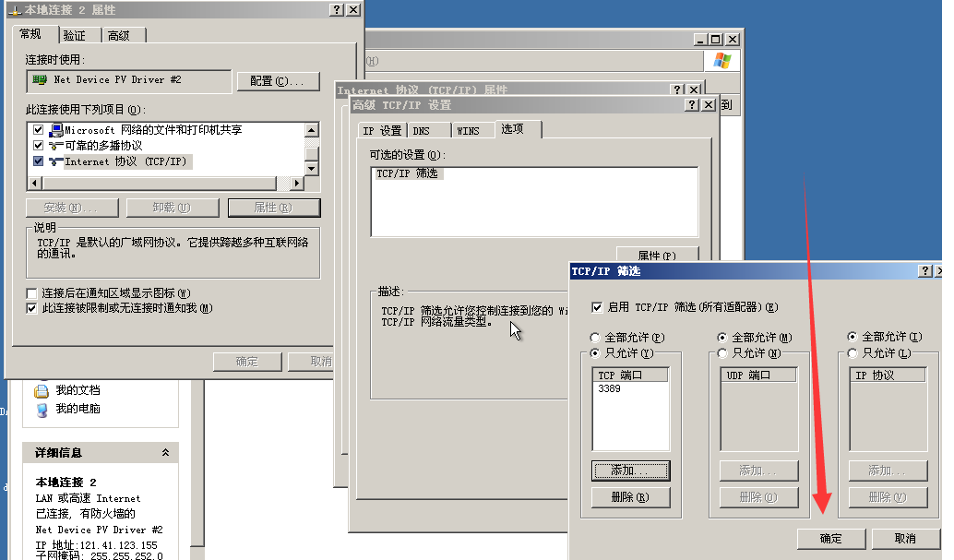Select 全部允许 radio button for TCP ports
The width and height of the screenshot is (954, 560).
(x=596, y=338)
